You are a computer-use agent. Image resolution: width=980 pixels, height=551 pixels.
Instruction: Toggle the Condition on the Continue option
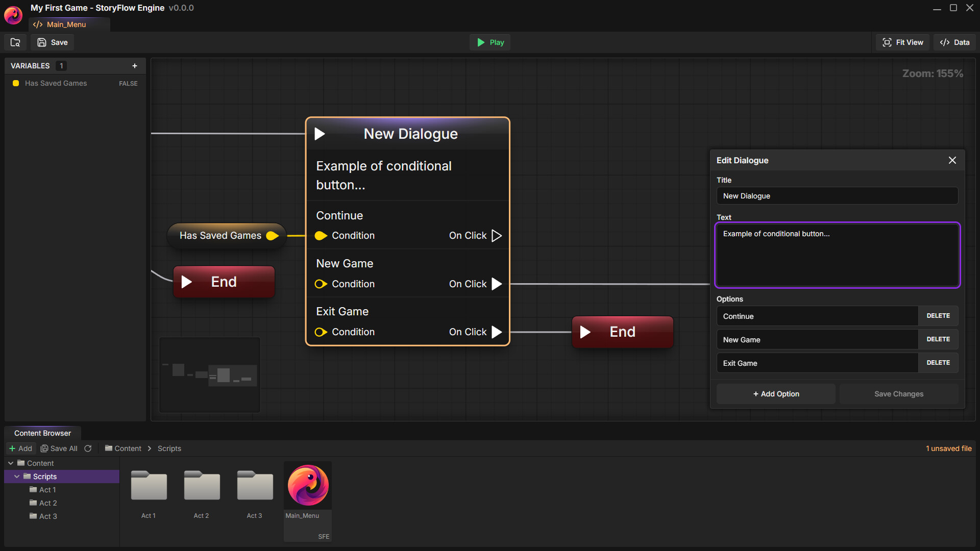[x=321, y=235]
